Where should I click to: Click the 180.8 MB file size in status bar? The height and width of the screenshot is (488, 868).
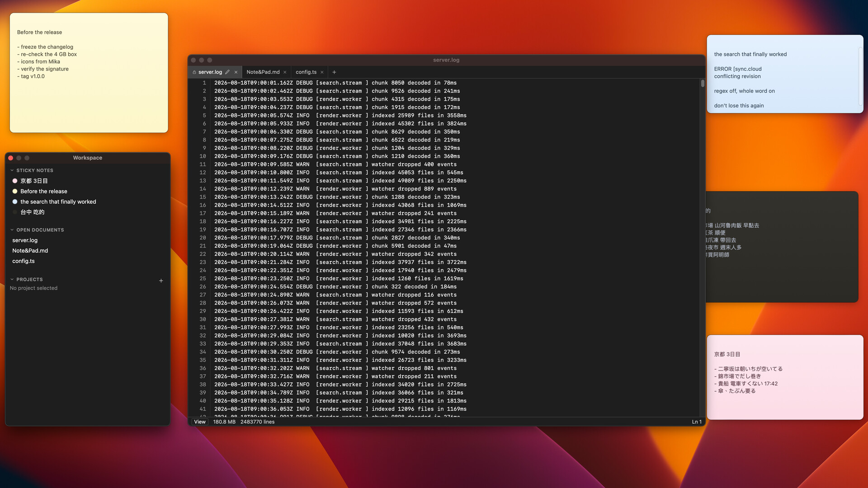pos(224,422)
